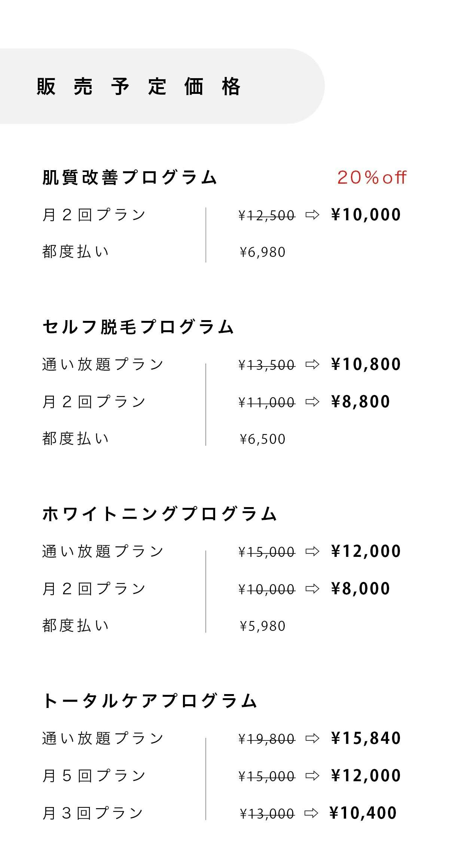Click the 肌質改善プログラム heading

[x=129, y=178]
